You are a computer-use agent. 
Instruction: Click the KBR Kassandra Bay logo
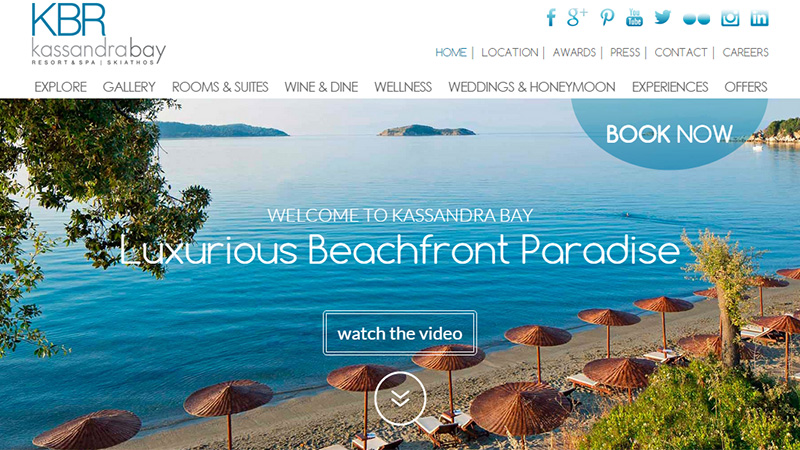(x=98, y=34)
